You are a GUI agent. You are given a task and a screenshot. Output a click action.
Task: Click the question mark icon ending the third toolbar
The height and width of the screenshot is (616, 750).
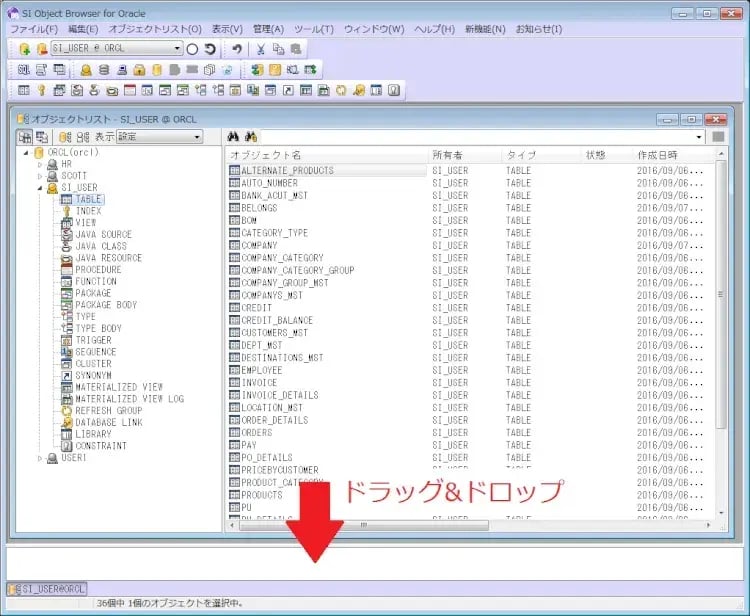(x=393, y=91)
